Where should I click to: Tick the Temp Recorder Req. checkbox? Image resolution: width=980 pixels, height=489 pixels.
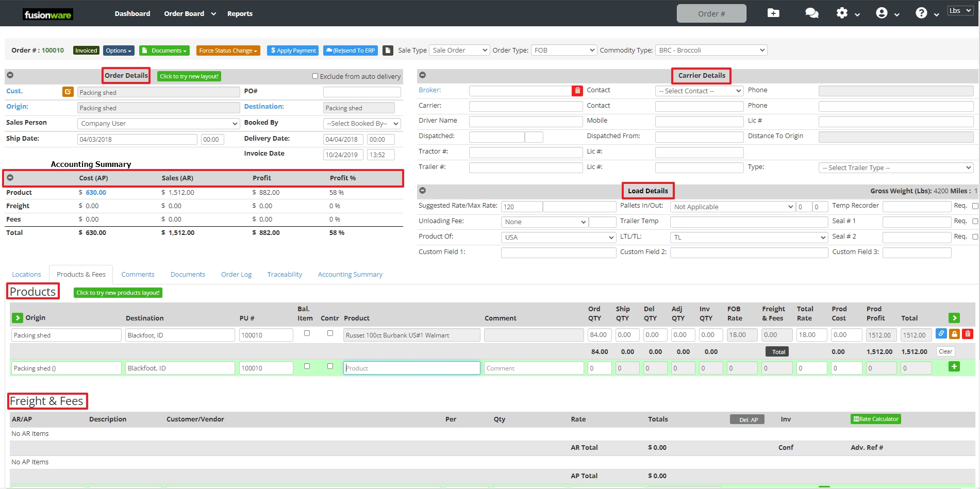tap(975, 206)
